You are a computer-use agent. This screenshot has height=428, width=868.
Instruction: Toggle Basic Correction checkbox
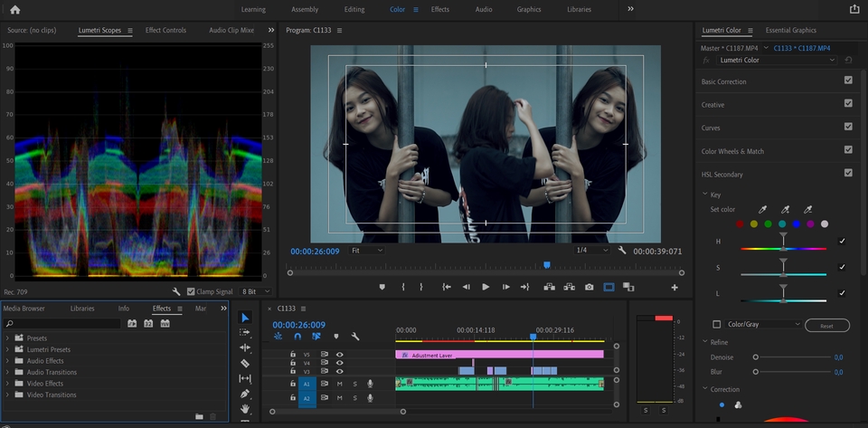pos(848,81)
